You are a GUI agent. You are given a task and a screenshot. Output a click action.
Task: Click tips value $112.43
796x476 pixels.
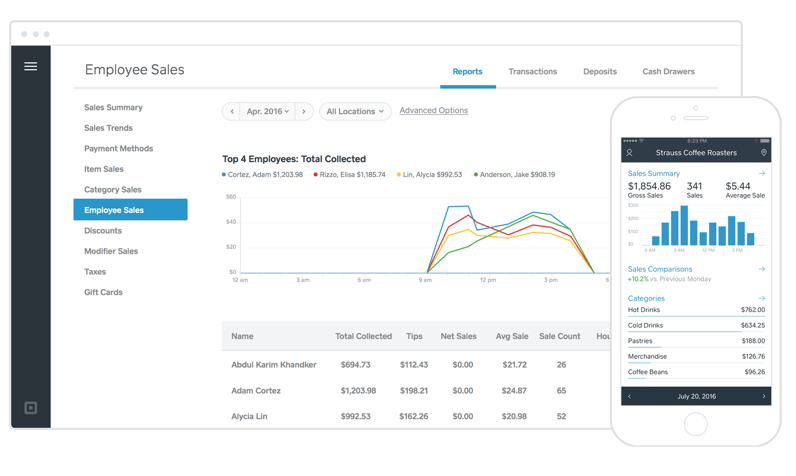414,365
